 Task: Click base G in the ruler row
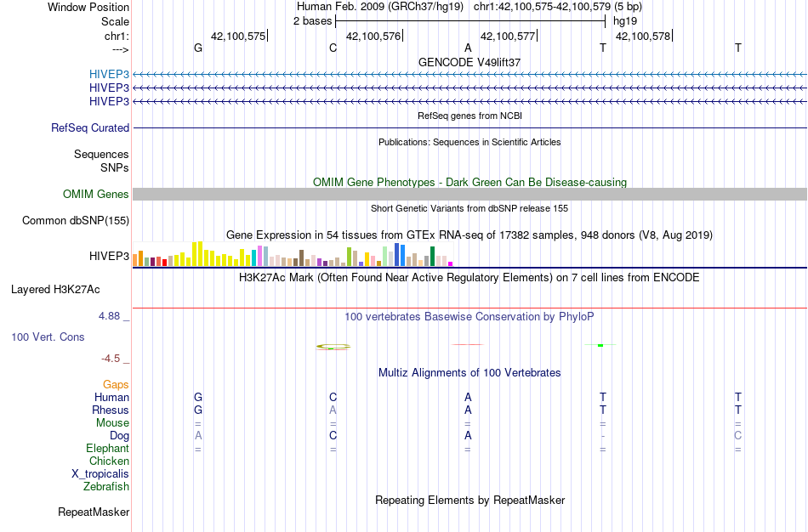click(198, 48)
